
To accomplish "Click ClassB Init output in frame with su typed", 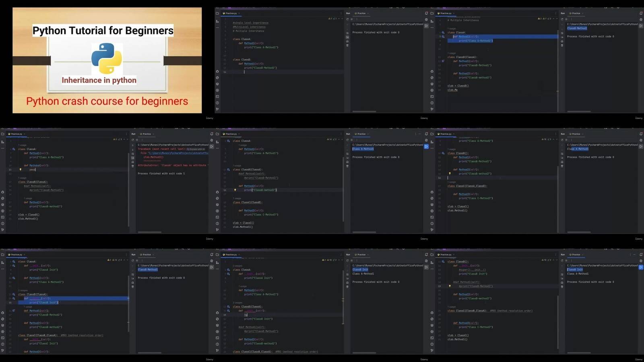I will (x=360, y=270).
